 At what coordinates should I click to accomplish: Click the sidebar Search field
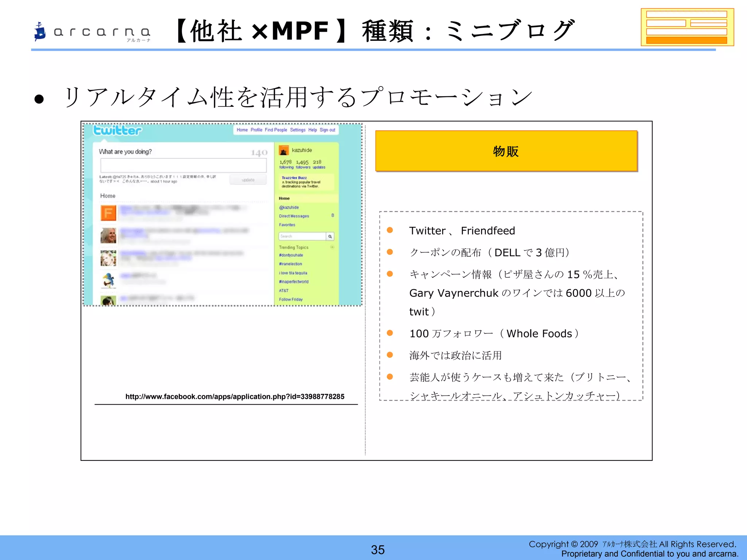(302, 236)
